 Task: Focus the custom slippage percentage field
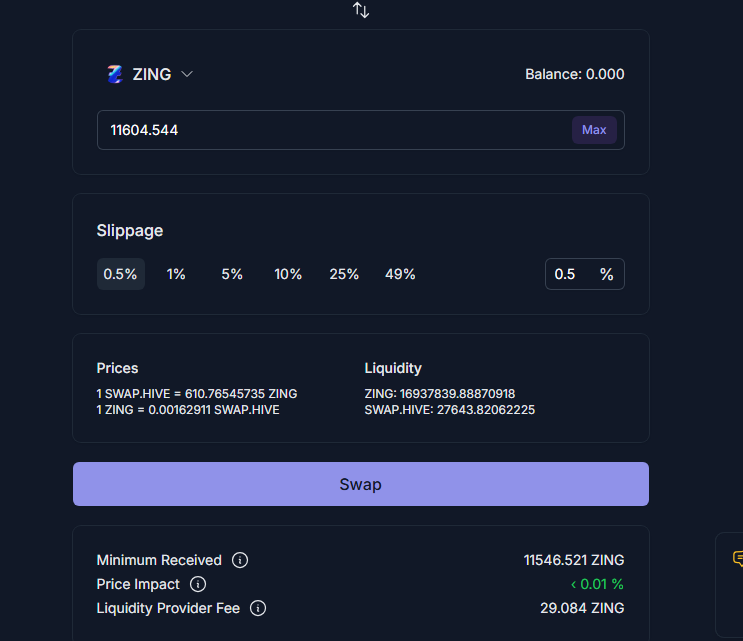(585, 274)
